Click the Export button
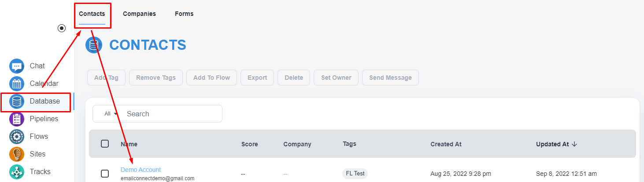 257,78
